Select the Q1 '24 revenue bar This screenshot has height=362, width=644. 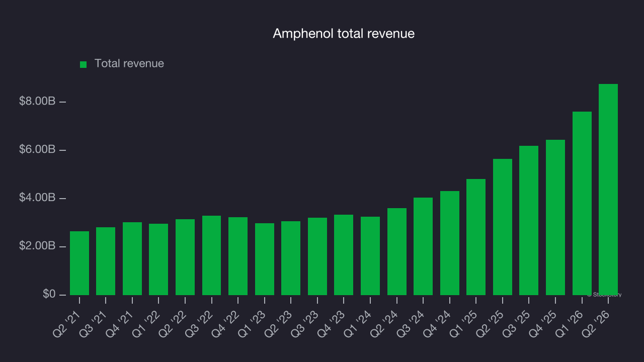370,256
